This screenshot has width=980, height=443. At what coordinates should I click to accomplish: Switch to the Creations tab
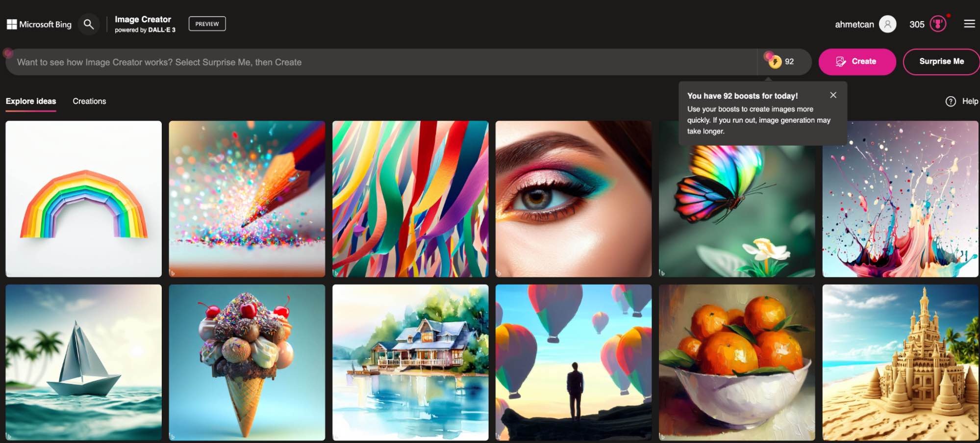(89, 101)
